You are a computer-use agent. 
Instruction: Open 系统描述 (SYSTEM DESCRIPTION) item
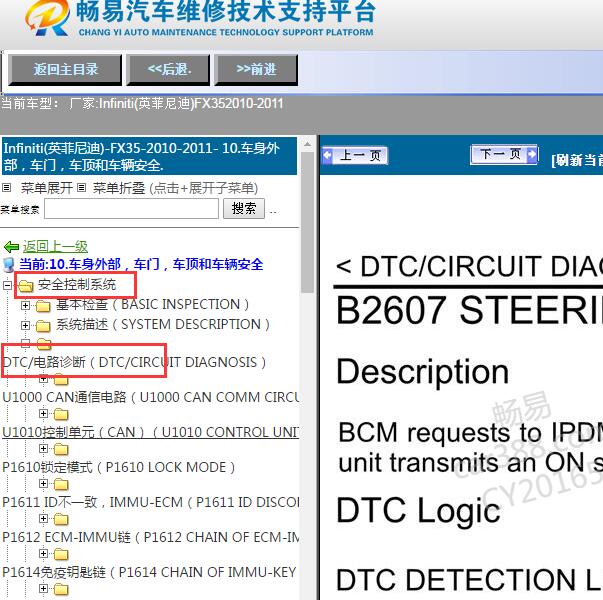163,325
